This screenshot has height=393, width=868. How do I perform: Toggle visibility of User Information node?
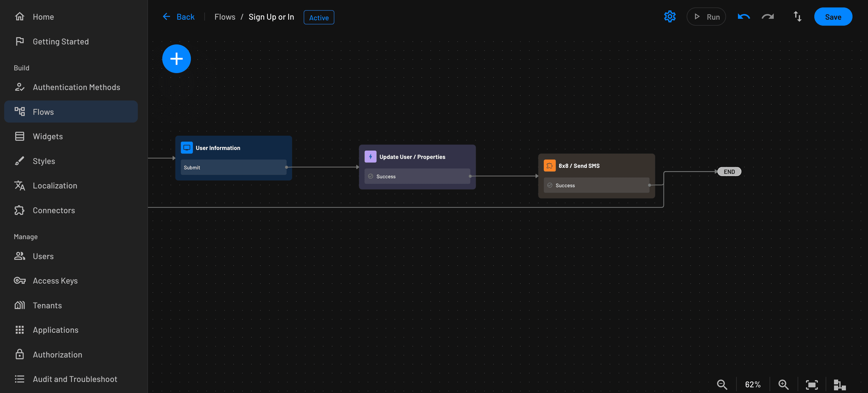186,147
